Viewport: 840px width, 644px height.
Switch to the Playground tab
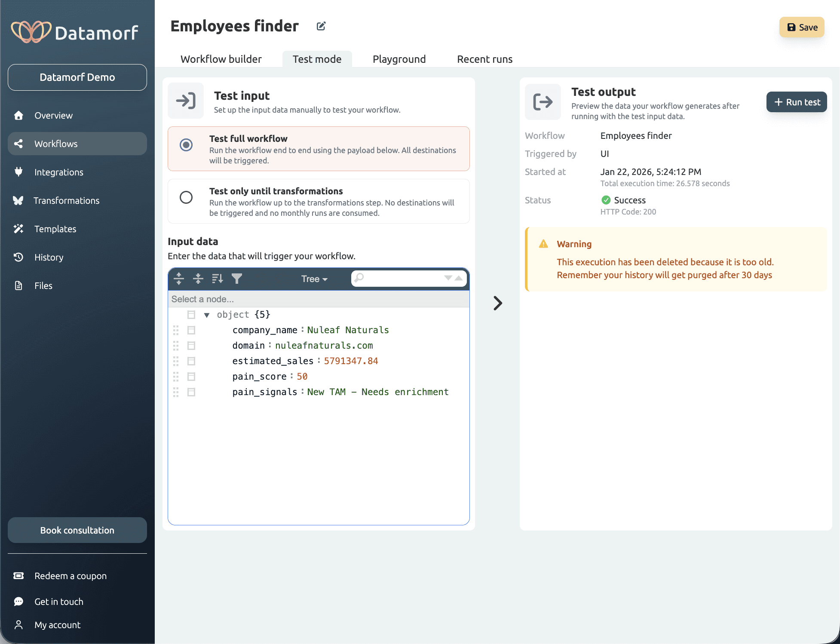(x=399, y=59)
